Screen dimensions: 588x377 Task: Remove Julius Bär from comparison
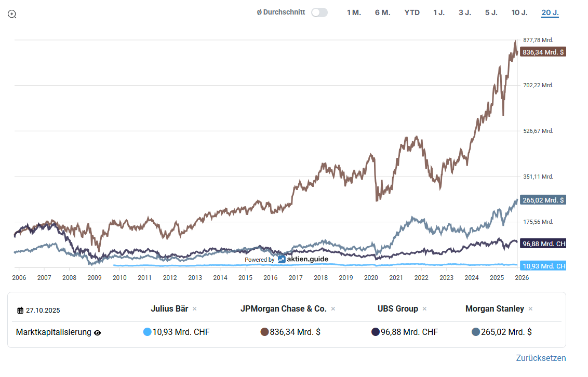[x=195, y=309]
